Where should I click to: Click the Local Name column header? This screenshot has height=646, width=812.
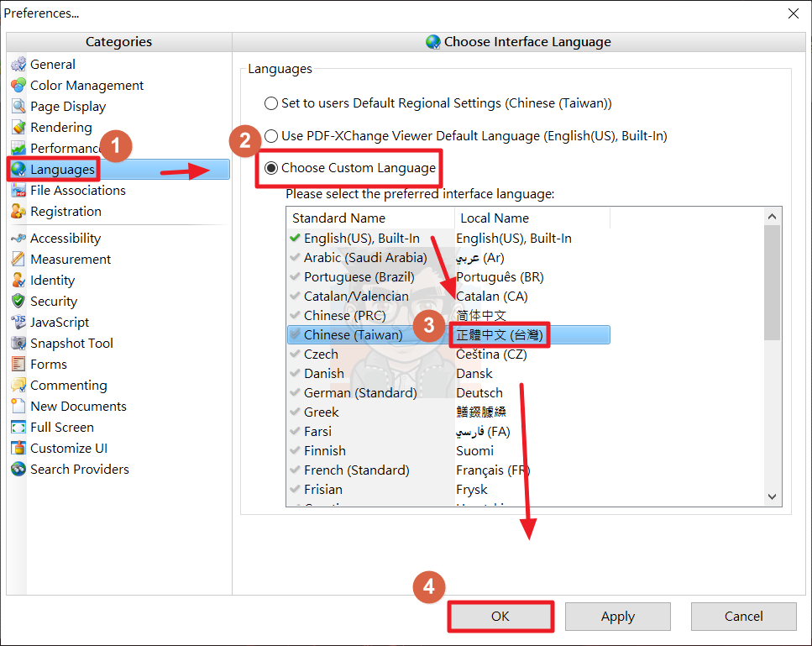(x=532, y=218)
